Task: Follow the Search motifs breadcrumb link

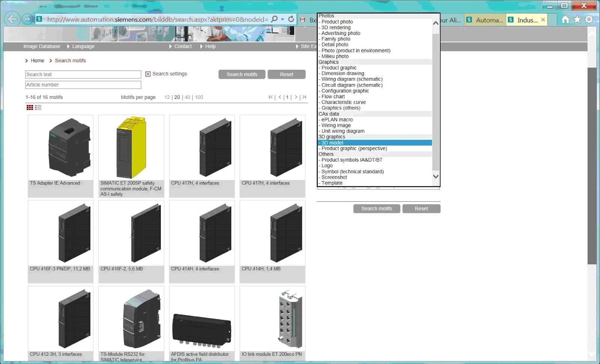Action: coord(70,60)
